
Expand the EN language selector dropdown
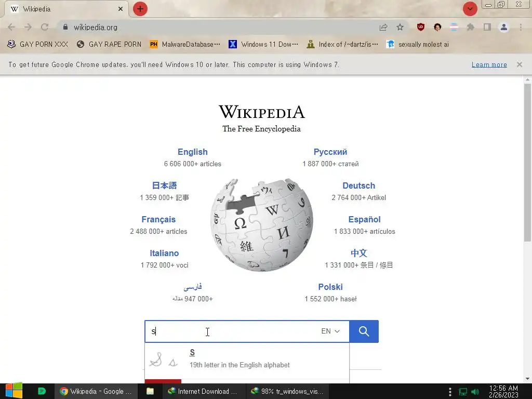pyautogui.click(x=330, y=331)
